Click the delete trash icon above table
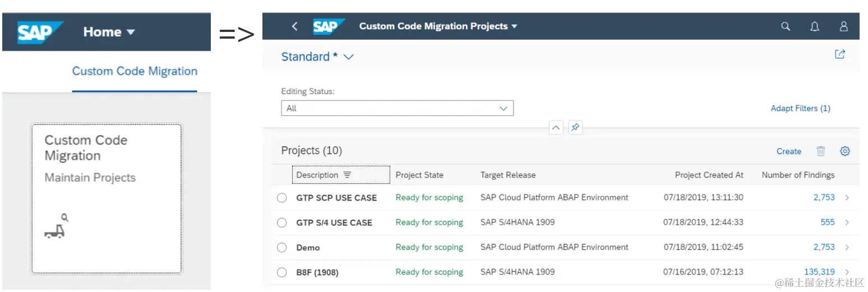 tap(821, 151)
